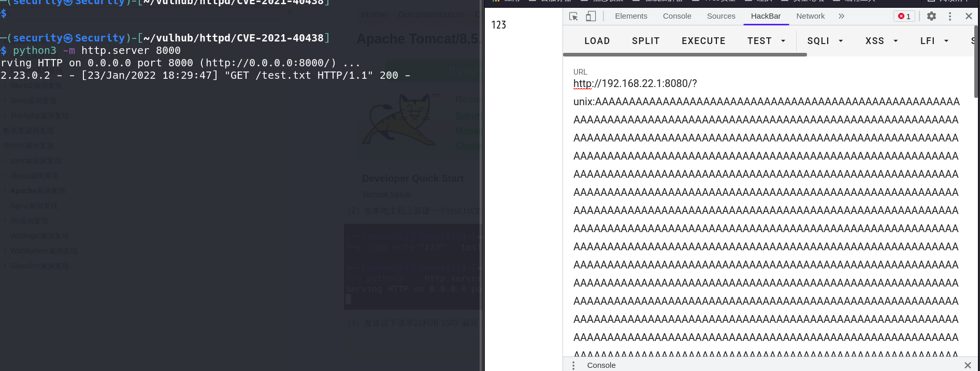The image size is (980, 371).
Task: Select the 数据库漏洞复现 sidebar heading
Action: pyautogui.click(x=28, y=131)
